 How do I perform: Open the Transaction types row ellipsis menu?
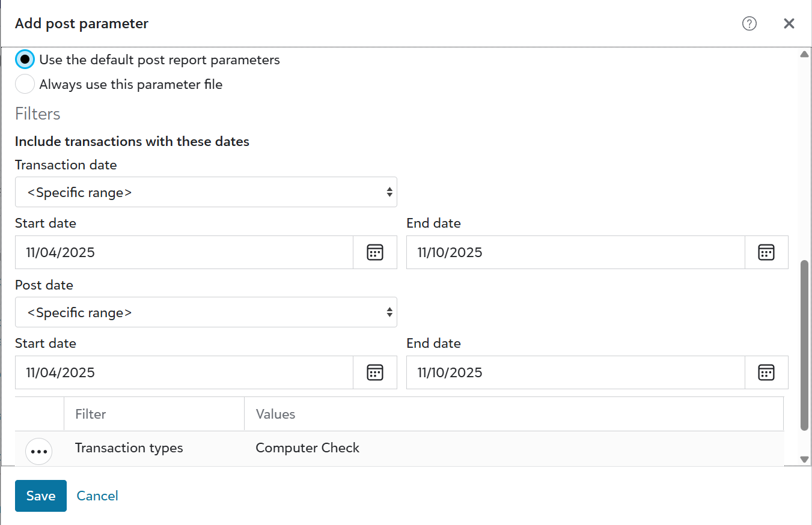point(39,451)
